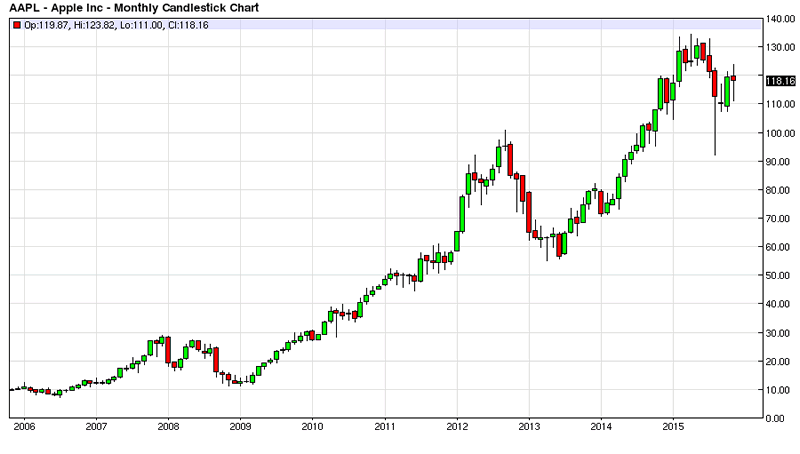Click the latest red candlestick near 118
Image resolution: width=800 pixels, height=454 pixels.
[733, 78]
